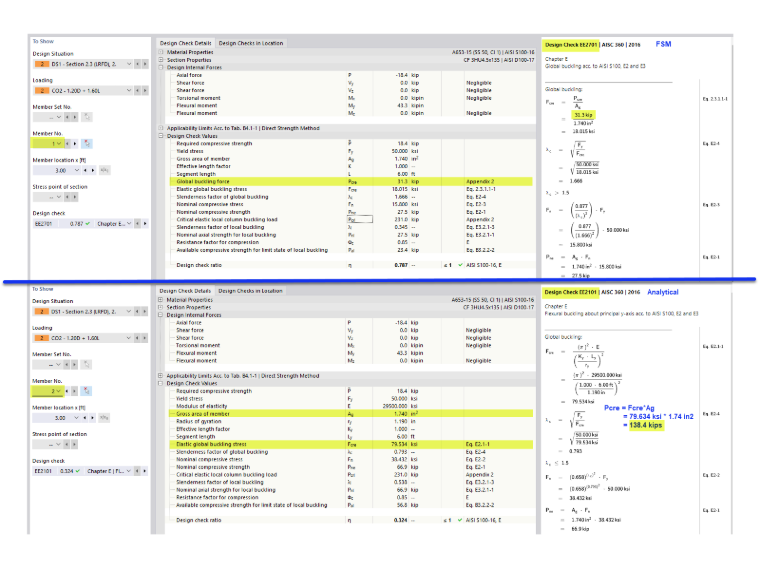Expand Section Properties in Analytical panel
760x570 pixels.
click(x=160, y=307)
